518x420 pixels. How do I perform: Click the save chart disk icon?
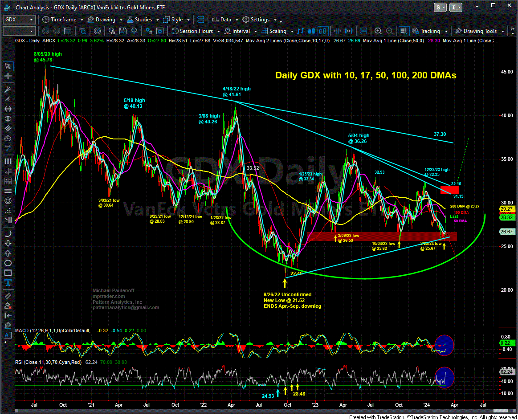click(123, 31)
